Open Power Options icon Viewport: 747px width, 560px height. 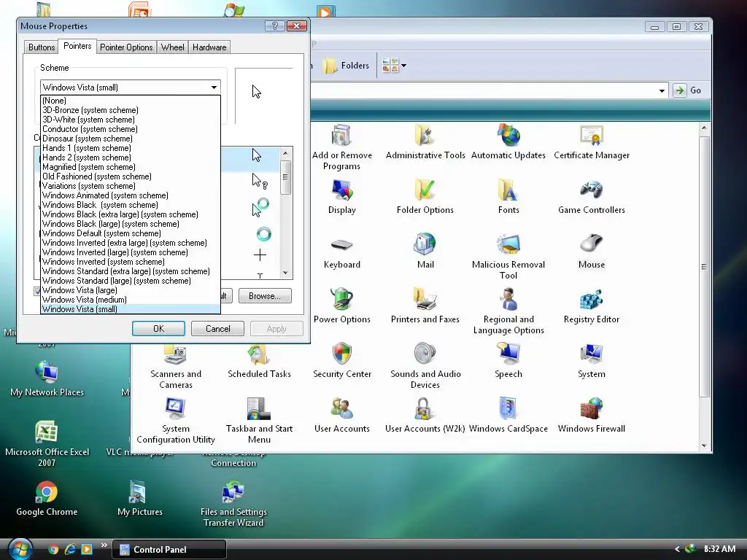[341, 306]
